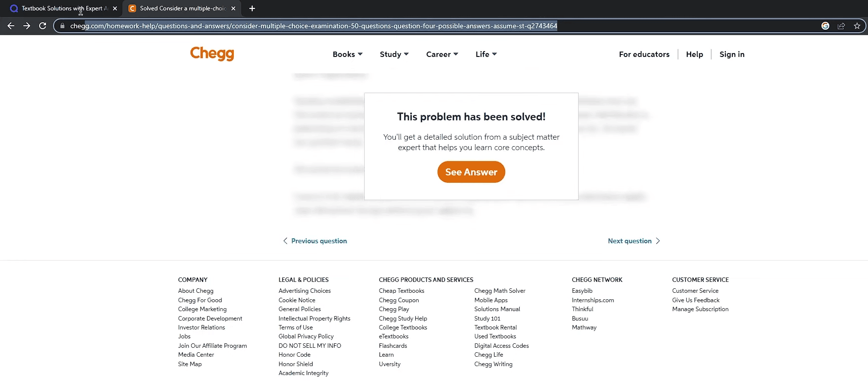Open the Help menu item
This screenshot has width=868, height=381.
tap(694, 54)
